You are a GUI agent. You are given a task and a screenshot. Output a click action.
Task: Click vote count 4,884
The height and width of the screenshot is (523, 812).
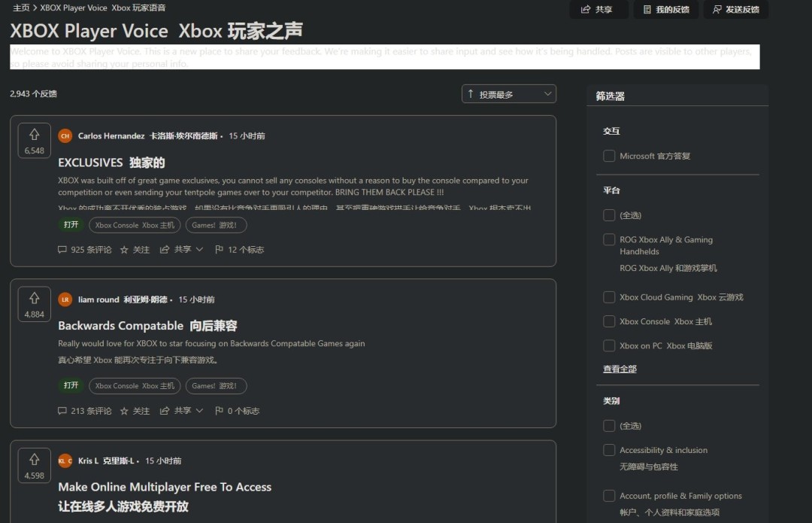tap(34, 315)
